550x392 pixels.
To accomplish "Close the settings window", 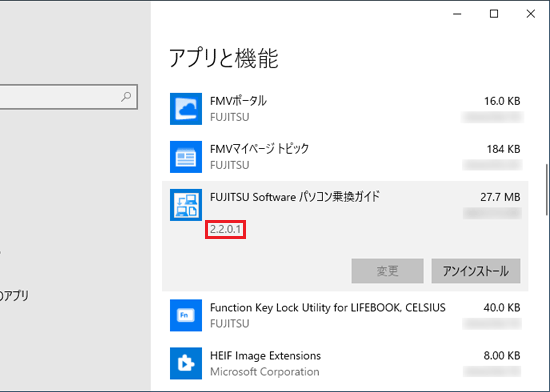I will pyautogui.click(x=531, y=14).
